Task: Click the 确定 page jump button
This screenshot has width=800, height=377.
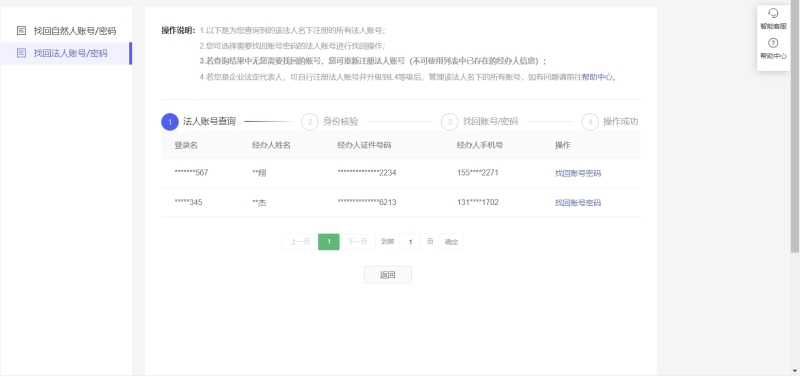Action: pyautogui.click(x=451, y=242)
